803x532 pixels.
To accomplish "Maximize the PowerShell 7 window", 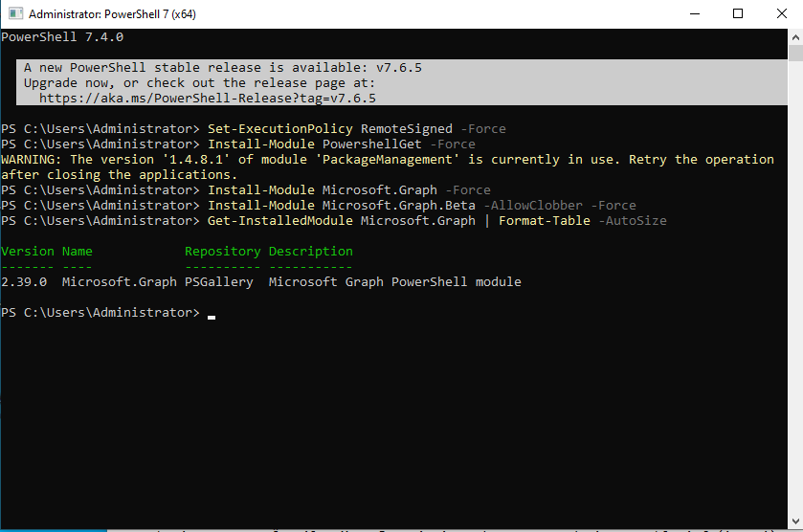I will point(738,13).
